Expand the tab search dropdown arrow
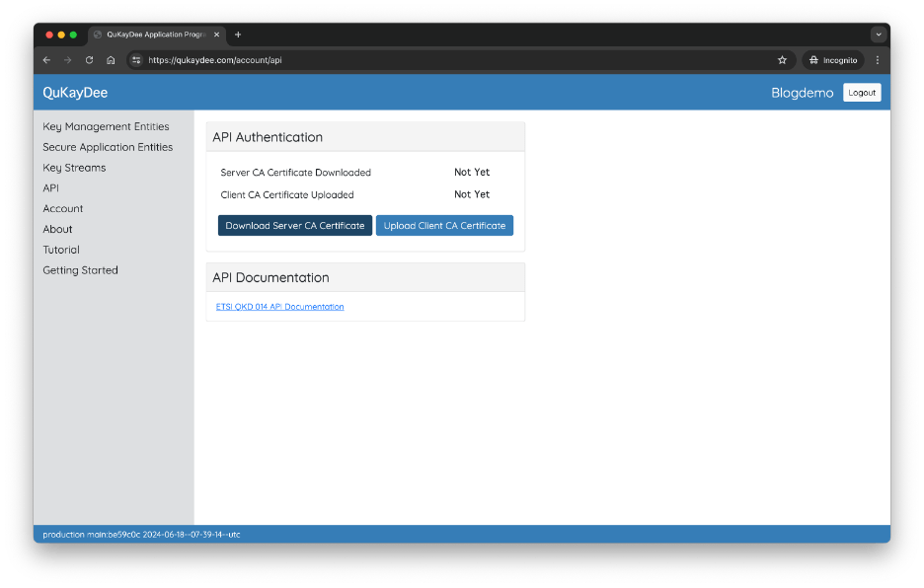924x588 pixels. point(878,35)
